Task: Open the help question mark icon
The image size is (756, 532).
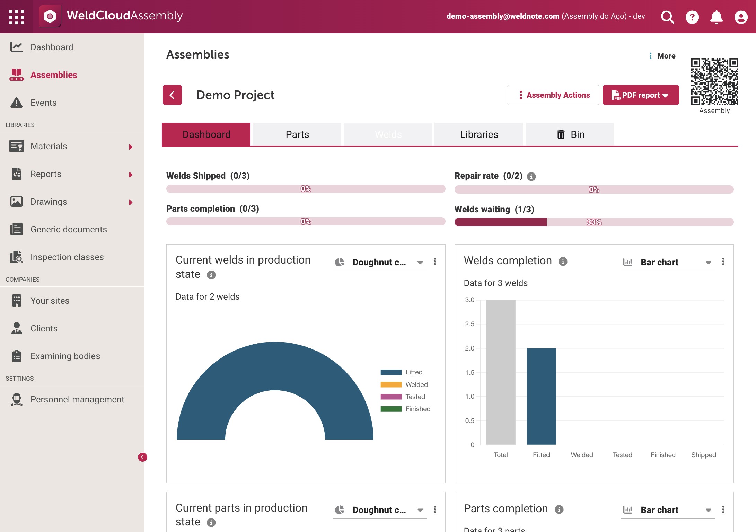Action: tap(692, 17)
